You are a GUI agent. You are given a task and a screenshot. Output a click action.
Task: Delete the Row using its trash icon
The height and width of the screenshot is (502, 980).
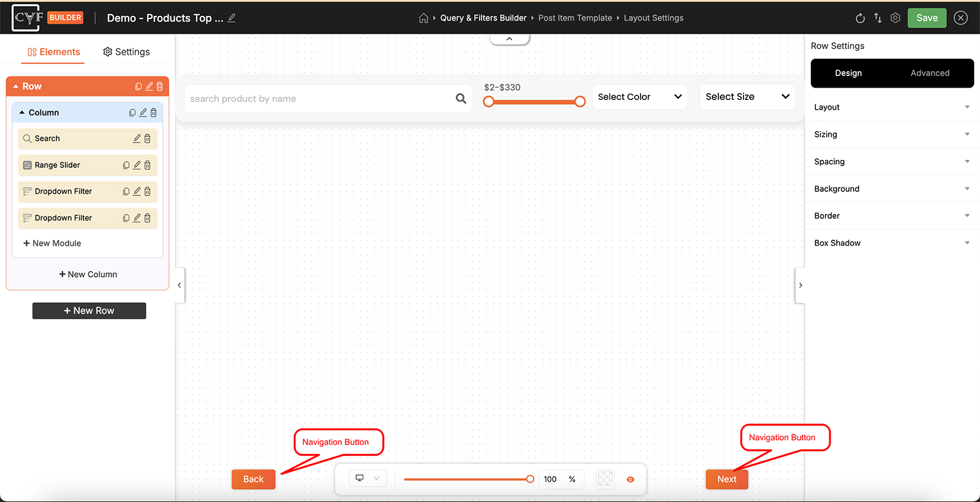(x=160, y=86)
